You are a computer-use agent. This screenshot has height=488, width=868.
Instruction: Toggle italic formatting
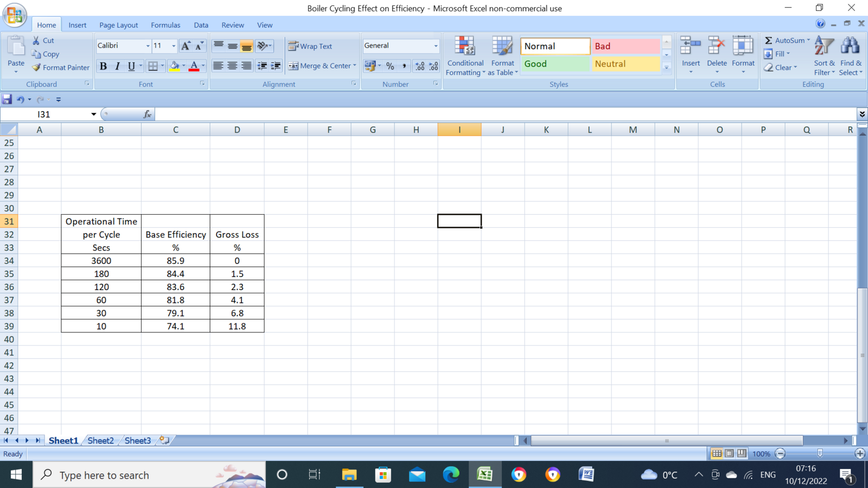(117, 66)
